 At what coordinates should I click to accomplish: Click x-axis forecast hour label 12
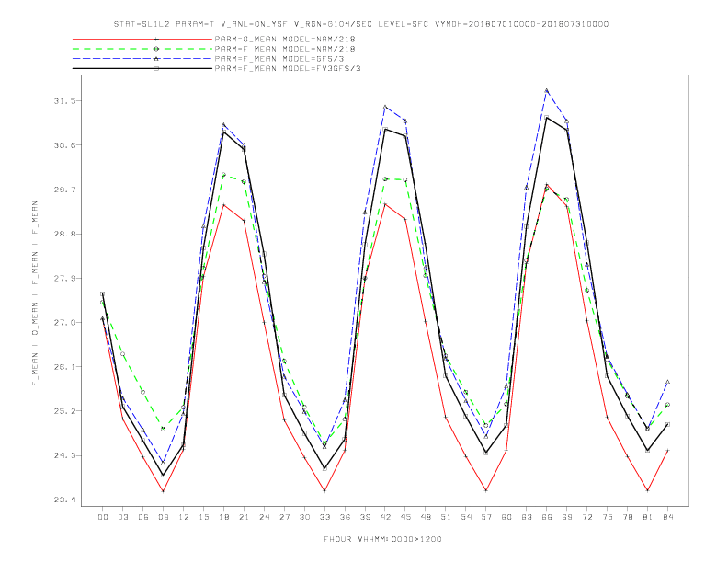point(184,517)
